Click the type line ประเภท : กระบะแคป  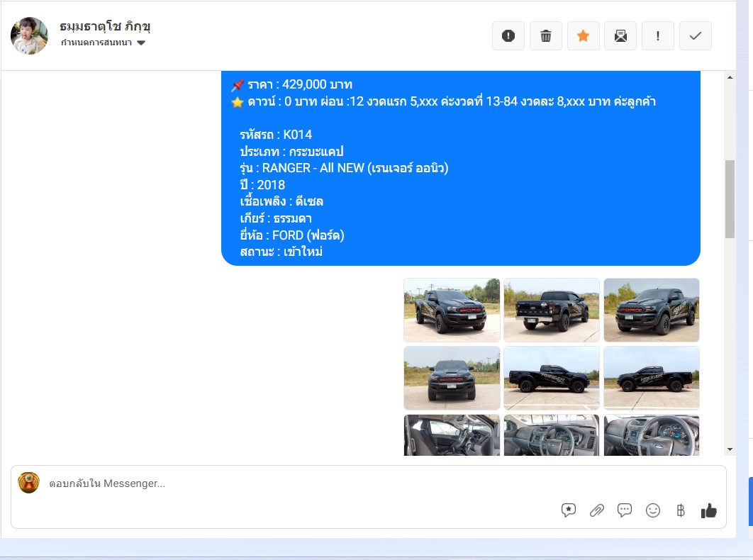[x=291, y=151]
